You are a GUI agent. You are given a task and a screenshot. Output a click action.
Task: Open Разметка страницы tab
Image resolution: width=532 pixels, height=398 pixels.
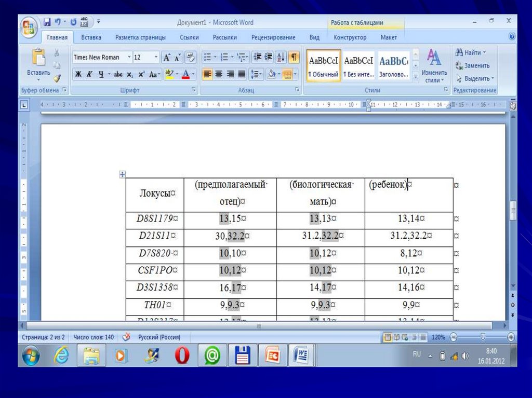[x=140, y=37]
